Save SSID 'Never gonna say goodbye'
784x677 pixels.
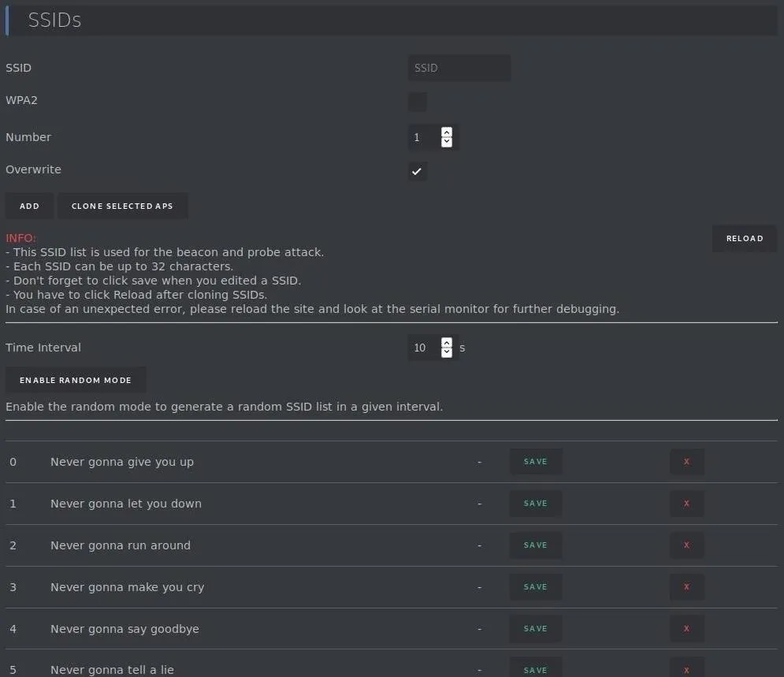[536, 628]
